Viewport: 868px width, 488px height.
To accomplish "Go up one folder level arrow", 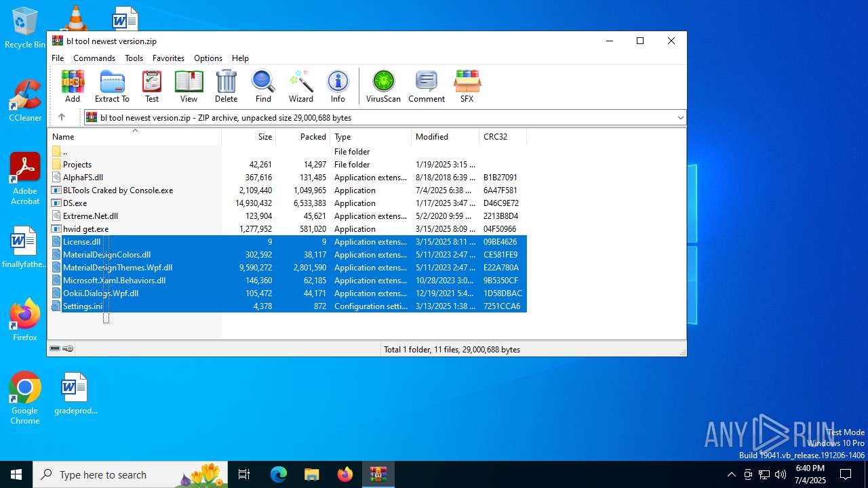I will (x=62, y=117).
